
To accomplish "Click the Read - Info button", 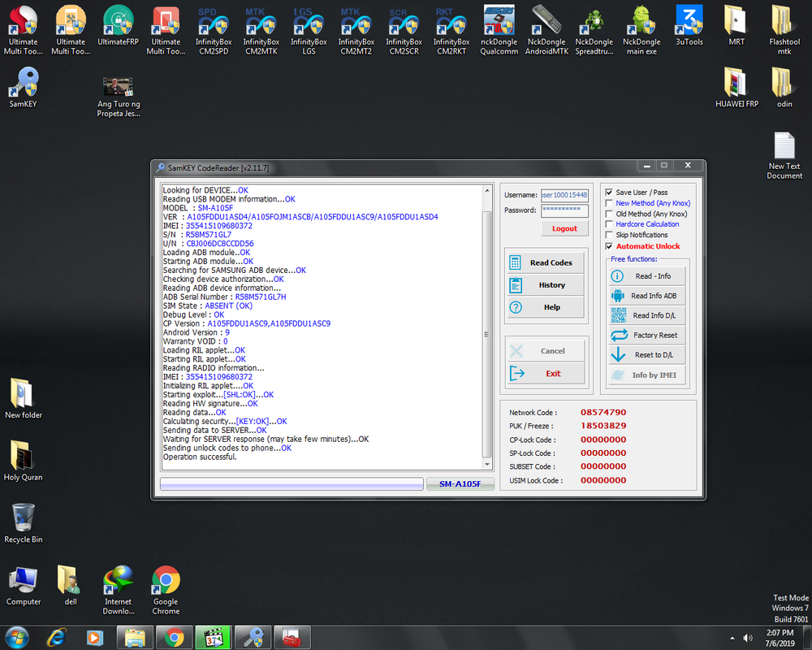I will pyautogui.click(x=647, y=276).
